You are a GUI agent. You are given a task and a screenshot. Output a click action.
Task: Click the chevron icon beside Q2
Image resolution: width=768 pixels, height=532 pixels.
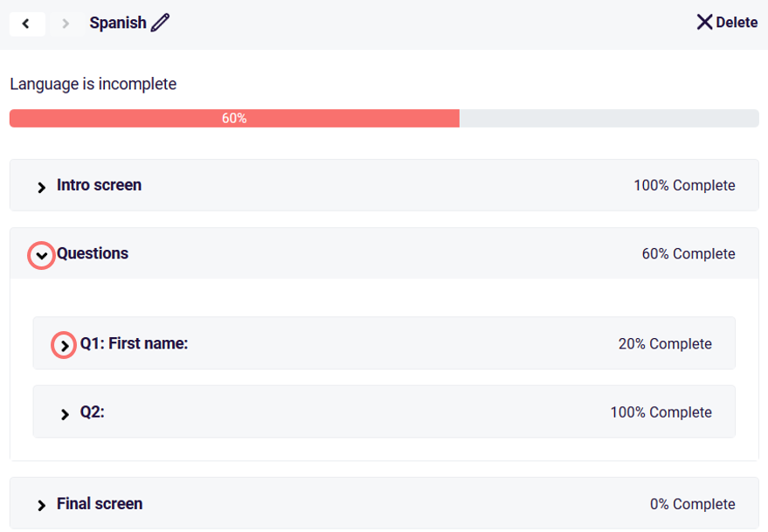click(x=64, y=411)
